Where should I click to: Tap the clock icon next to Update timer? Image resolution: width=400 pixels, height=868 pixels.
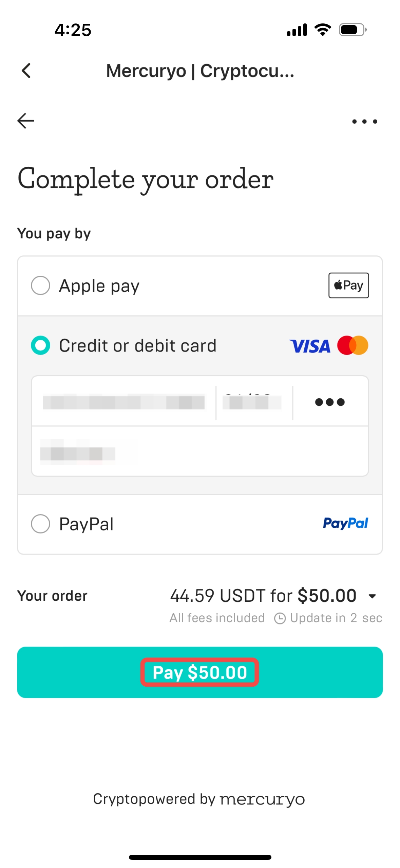point(280,618)
